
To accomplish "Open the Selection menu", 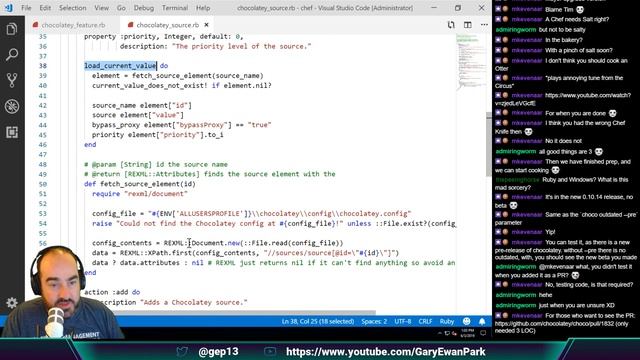I will point(73,8).
